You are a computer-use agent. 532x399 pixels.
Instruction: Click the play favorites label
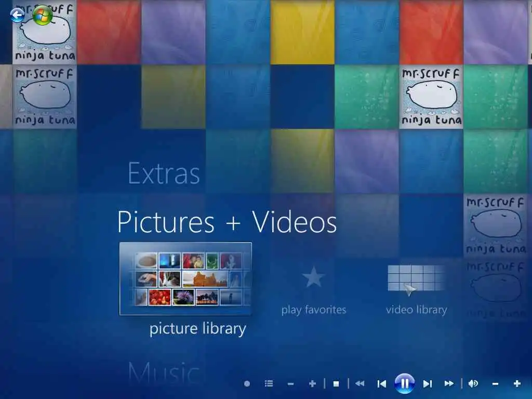point(314,310)
